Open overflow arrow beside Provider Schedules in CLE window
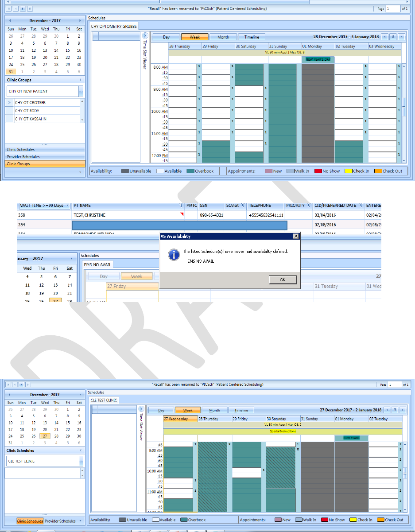 tap(80, 521)
